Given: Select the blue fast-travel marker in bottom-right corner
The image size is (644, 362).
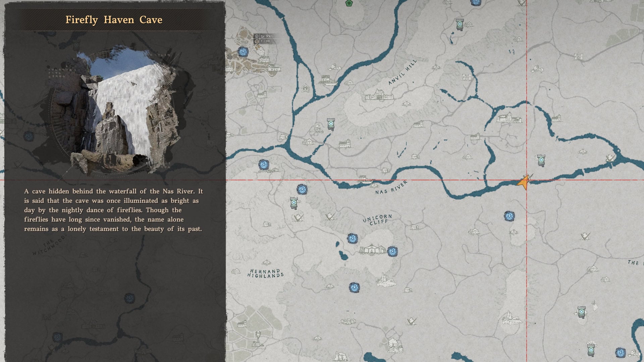Looking at the screenshot, I should (x=620, y=353).
